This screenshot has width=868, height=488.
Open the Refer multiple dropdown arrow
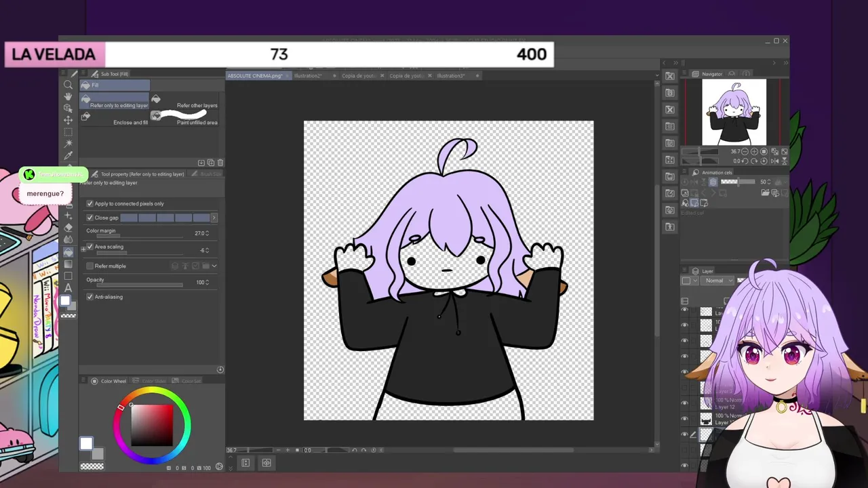[x=214, y=266]
